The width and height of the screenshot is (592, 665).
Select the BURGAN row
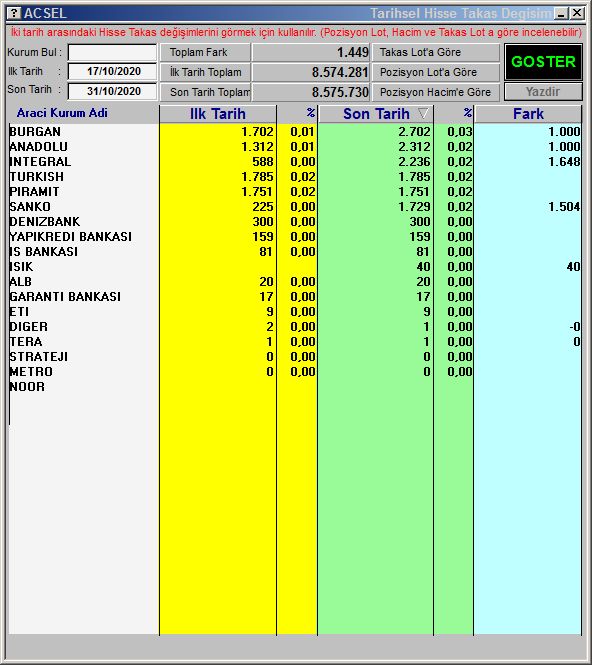pos(295,132)
